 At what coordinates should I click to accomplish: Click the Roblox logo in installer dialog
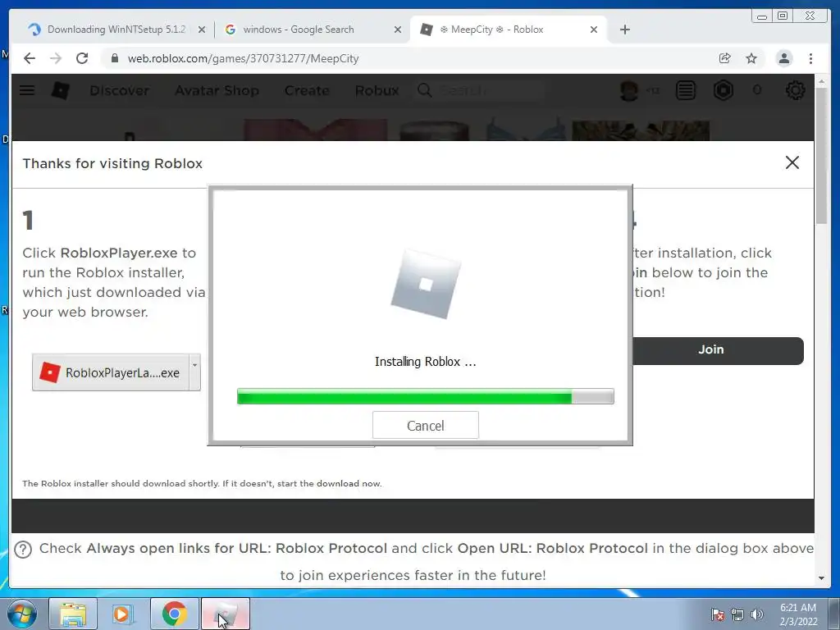(x=426, y=284)
